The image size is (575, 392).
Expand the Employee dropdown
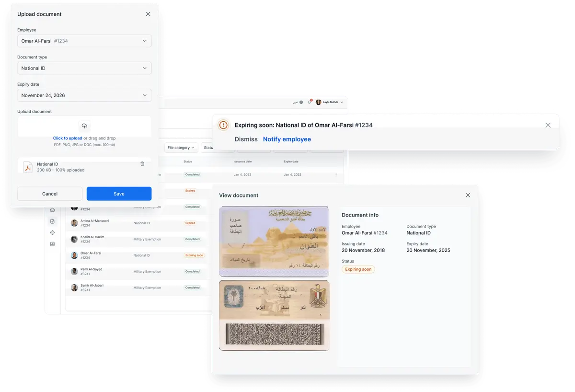coord(84,41)
